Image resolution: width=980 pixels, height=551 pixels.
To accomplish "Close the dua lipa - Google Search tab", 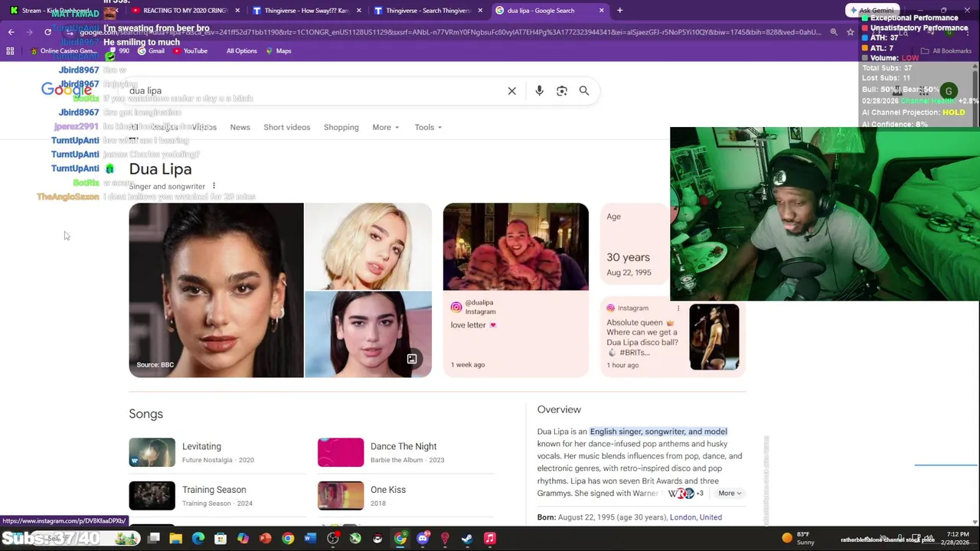I will [x=601, y=11].
